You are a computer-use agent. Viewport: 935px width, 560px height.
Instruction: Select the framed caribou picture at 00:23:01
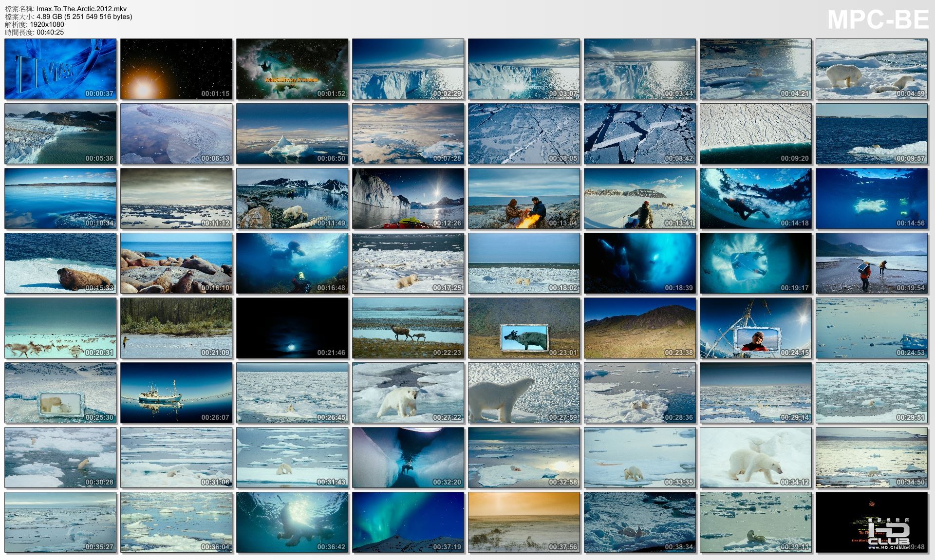[524, 328]
